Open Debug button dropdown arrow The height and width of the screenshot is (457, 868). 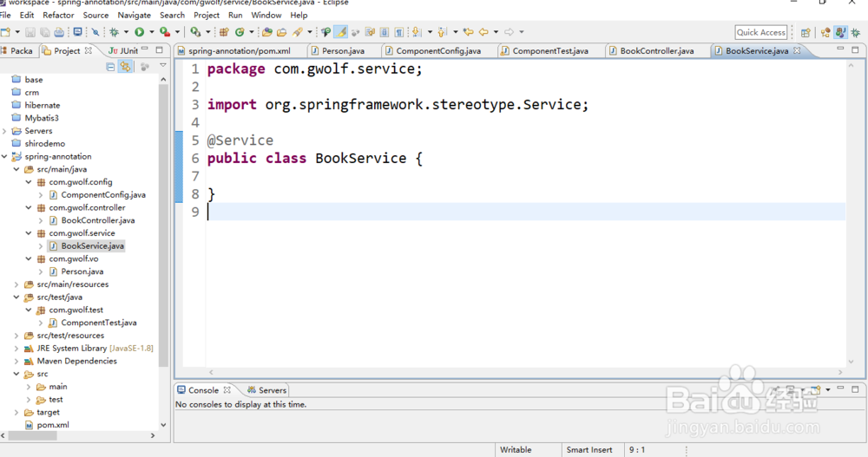tap(126, 32)
